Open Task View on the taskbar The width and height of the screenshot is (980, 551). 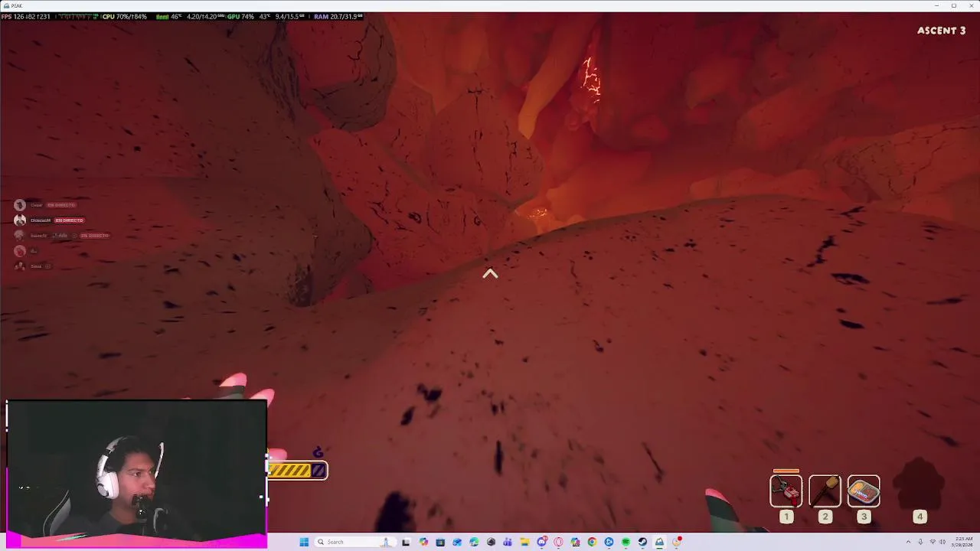(406, 542)
